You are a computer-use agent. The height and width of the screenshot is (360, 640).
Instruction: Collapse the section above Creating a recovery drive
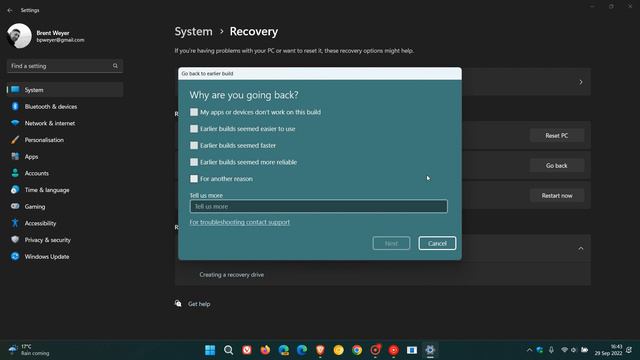pos(581,249)
